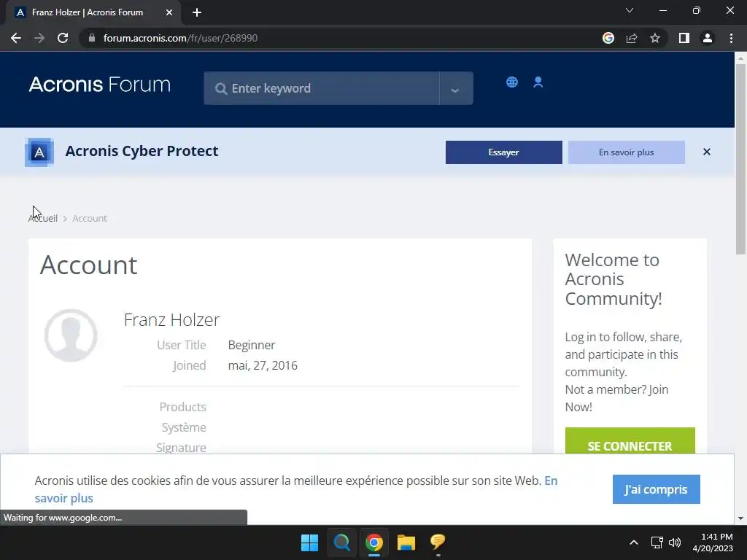Viewport: 747px width, 560px height.
Task: Accept cookies with J'ai compris
Action: coord(656,489)
